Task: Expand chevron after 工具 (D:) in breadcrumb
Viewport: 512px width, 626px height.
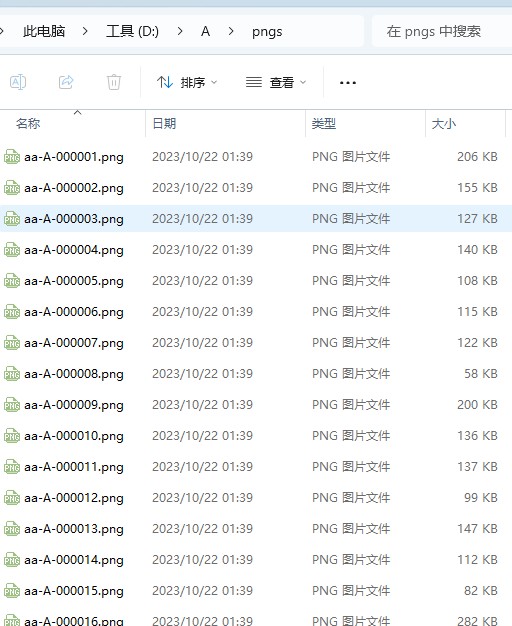Action: pos(180,31)
